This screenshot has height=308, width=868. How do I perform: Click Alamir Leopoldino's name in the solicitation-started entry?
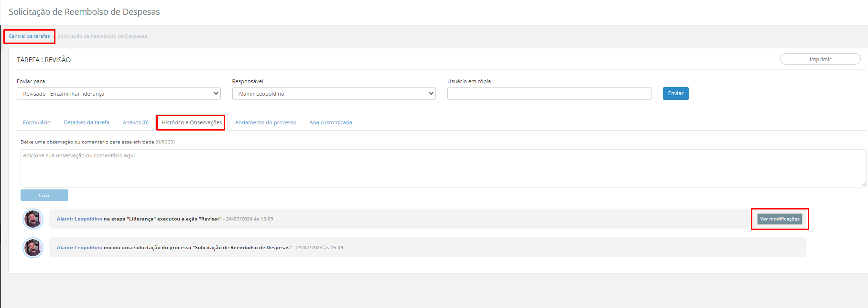tap(79, 248)
